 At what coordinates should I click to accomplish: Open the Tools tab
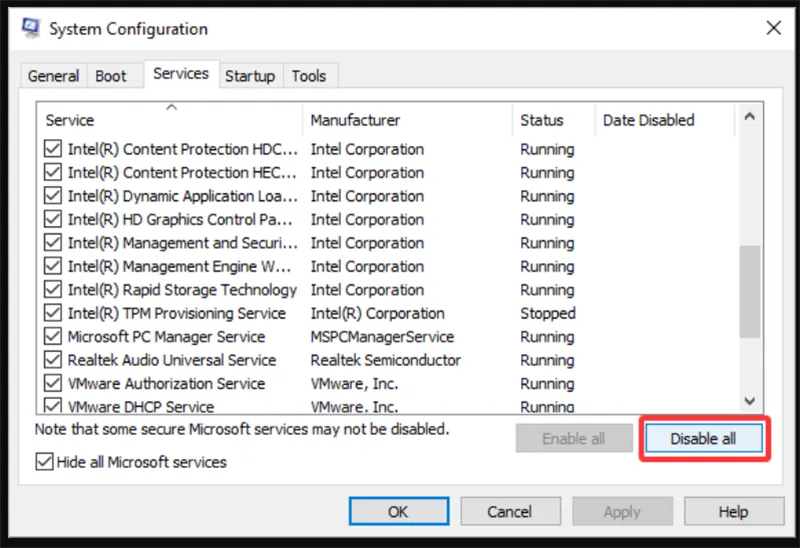point(309,76)
